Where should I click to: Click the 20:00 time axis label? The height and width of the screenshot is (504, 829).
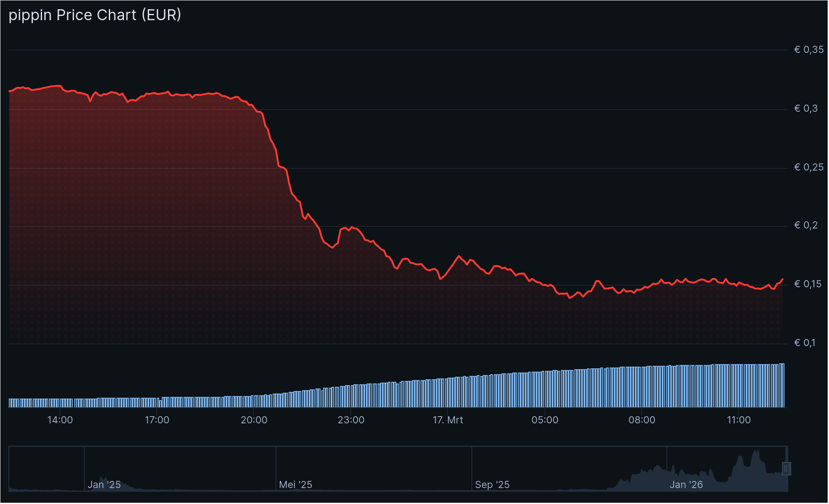[254, 420]
